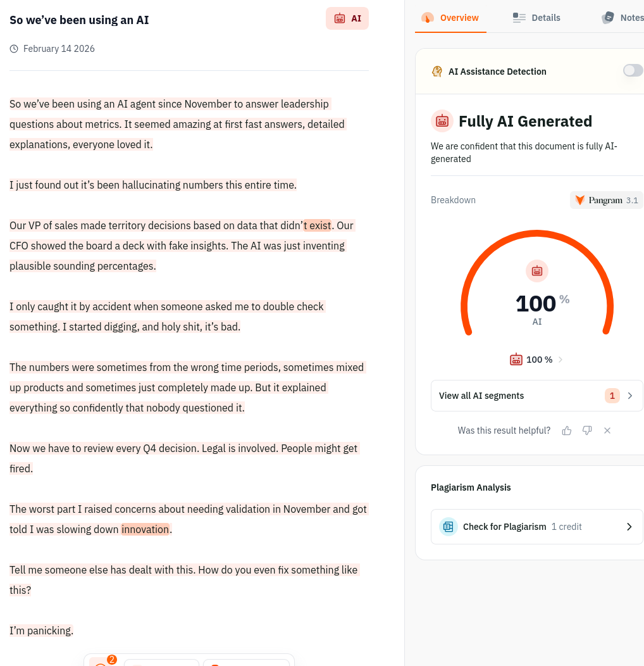Click the clock icon beside the date
Viewport: 644px width, 666px height.
coord(15,49)
